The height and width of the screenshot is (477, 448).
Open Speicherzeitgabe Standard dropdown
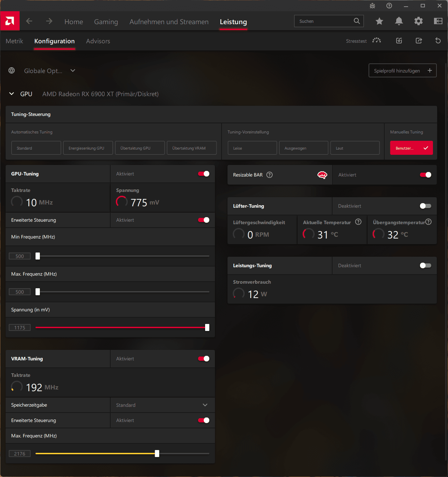click(x=162, y=405)
